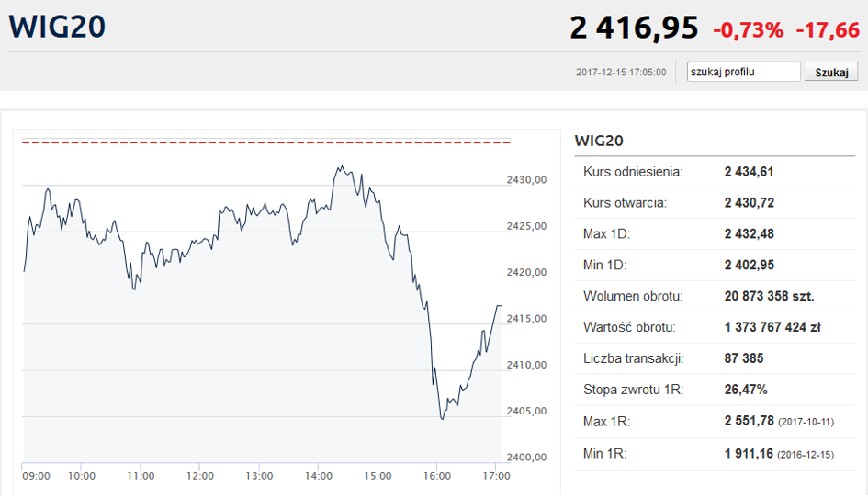This screenshot has width=868, height=499.
Task: Click the red -0,73% change figure
Action: coord(748,30)
